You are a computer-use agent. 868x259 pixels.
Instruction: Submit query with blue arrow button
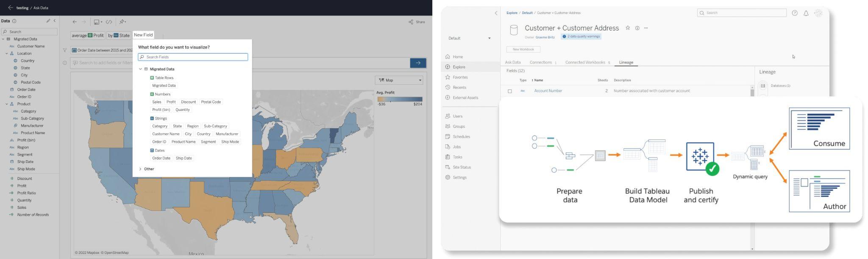[418, 63]
